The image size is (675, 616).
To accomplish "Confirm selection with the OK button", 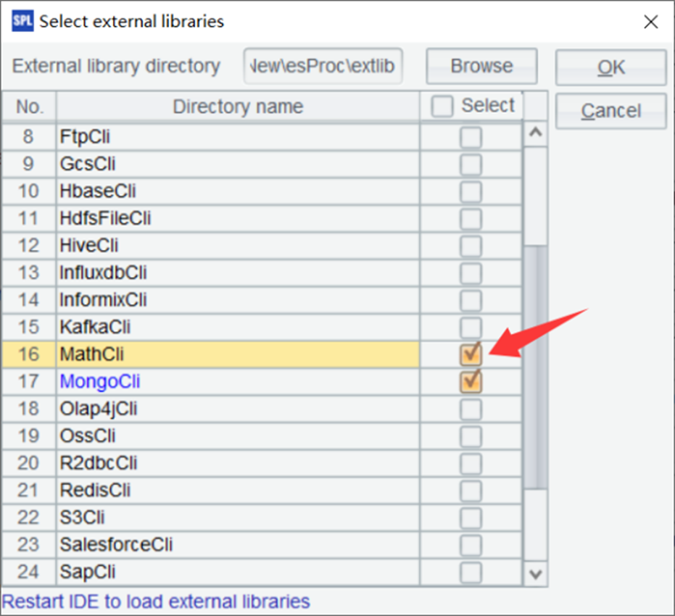I will click(611, 67).
